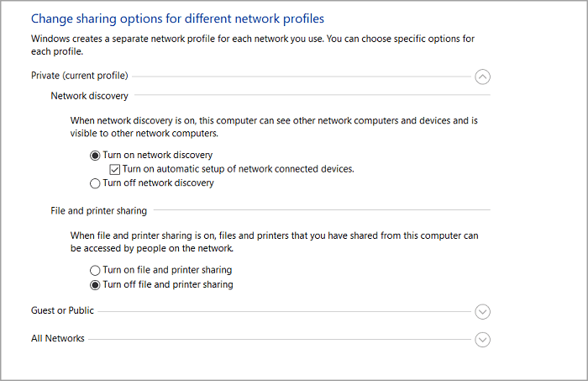This screenshot has height=381, width=588.
Task: Click the divider line beside Network discovery
Action: (311, 97)
